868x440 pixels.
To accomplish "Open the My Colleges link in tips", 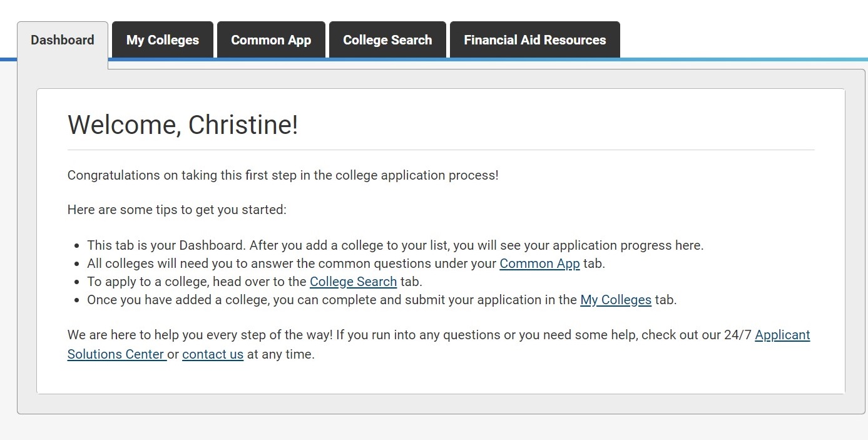I will tap(616, 300).
